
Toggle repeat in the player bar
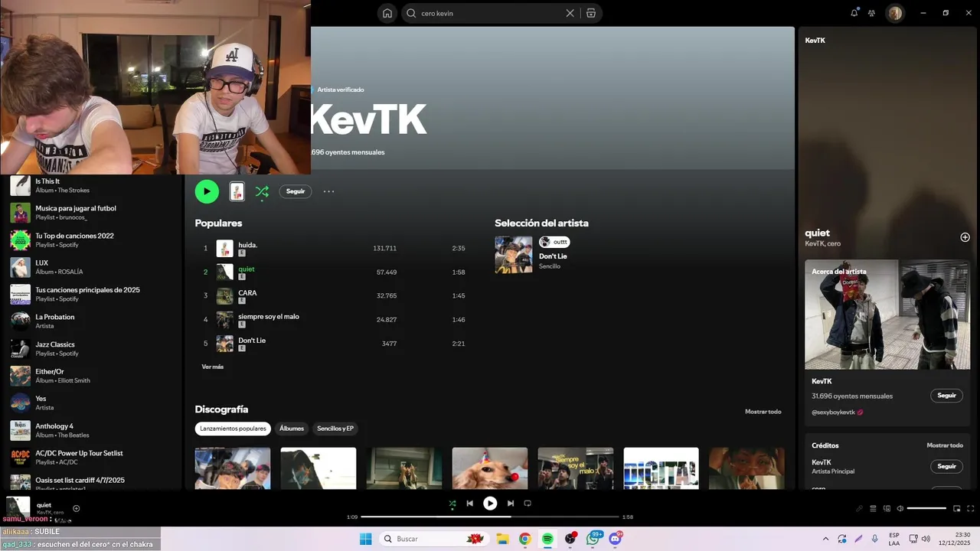(528, 504)
